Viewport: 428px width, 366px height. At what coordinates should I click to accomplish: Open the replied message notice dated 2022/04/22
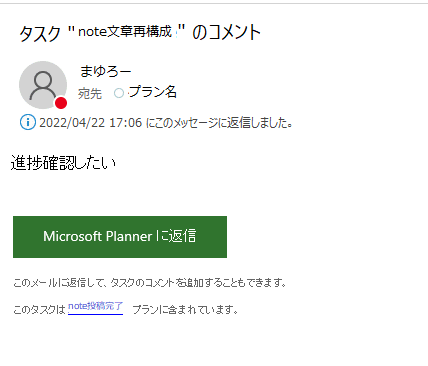coord(166,123)
